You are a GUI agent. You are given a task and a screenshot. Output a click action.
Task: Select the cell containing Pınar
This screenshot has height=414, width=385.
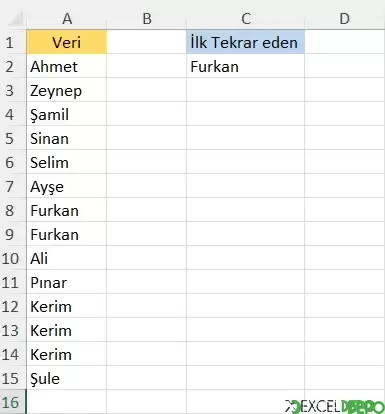point(67,282)
